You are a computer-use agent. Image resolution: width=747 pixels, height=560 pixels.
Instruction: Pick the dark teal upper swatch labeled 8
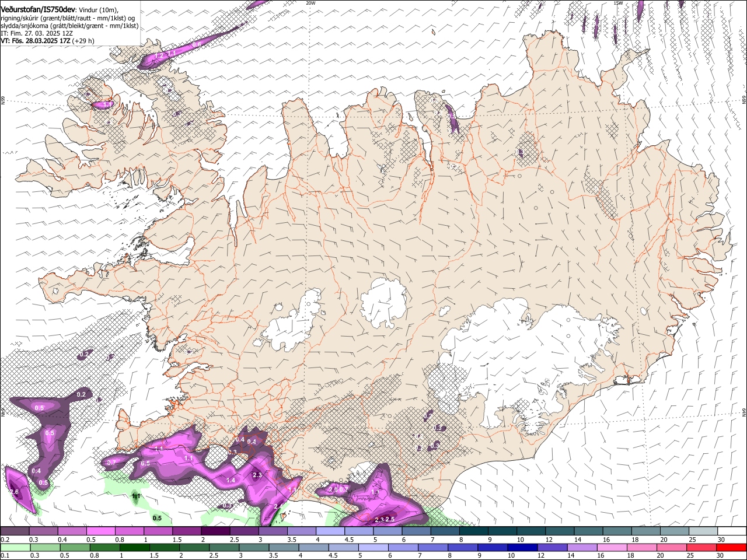pos(474,531)
